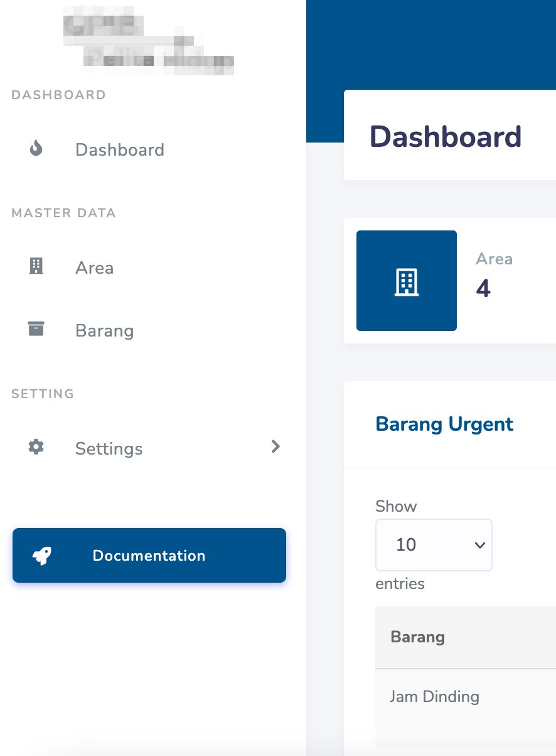
Task: Navigate to the Area master data page
Action: coord(94,267)
